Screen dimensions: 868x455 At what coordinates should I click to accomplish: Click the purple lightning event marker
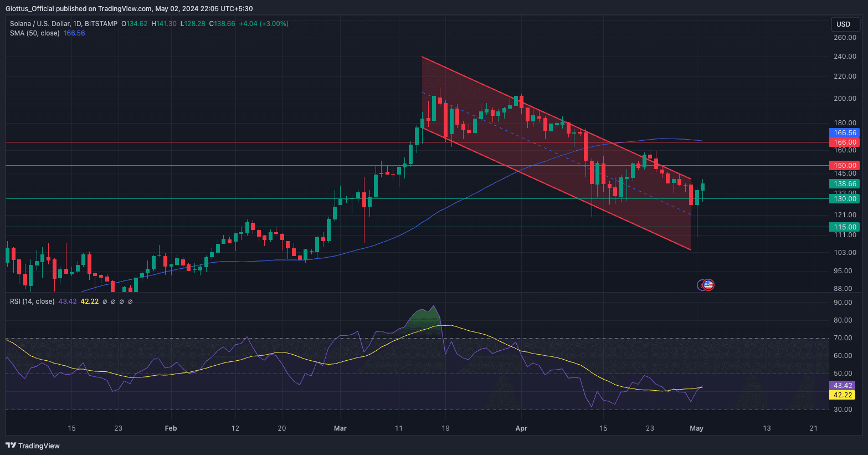[701, 285]
